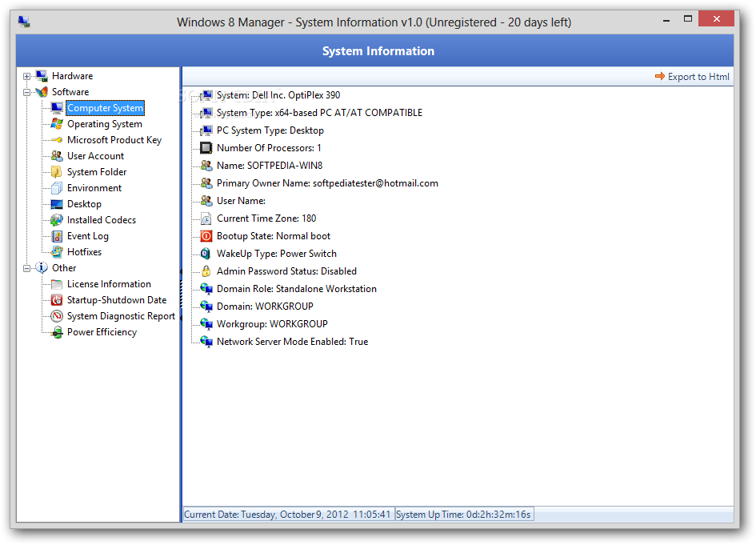Viewport: 756px width, 545px height.
Task: Open License Information entry
Action: pyautogui.click(x=109, y=284)
